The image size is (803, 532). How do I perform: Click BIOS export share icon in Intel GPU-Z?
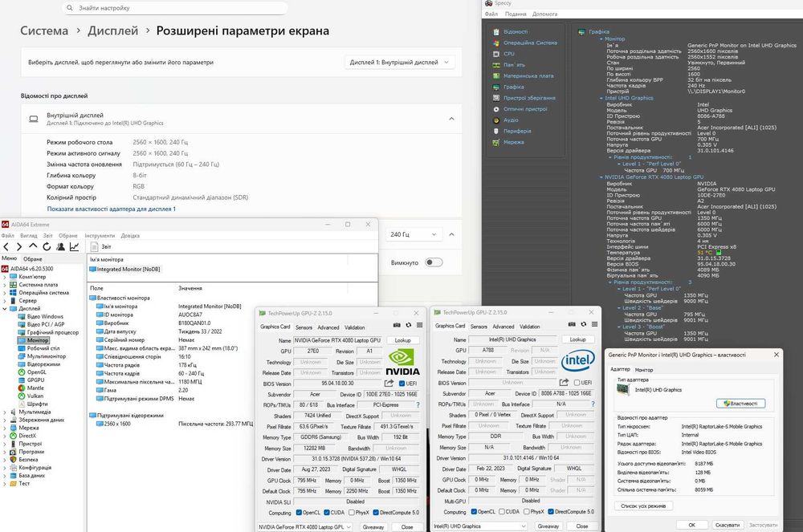point(565,382)
